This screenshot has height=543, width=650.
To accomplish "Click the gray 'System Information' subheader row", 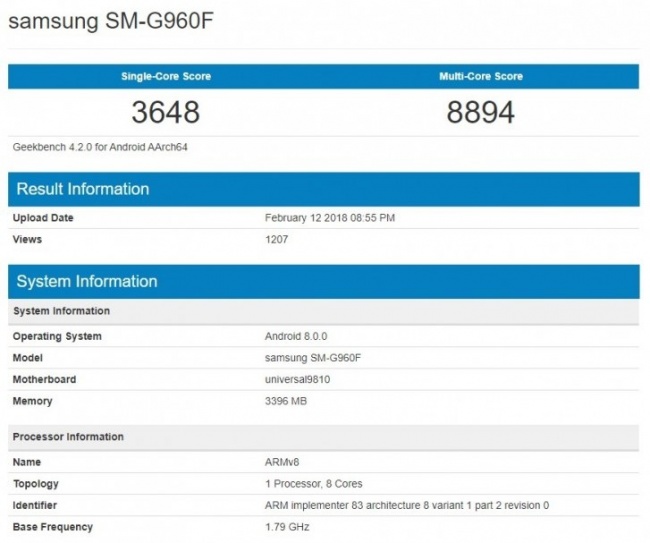I will (x=323, y=311).
